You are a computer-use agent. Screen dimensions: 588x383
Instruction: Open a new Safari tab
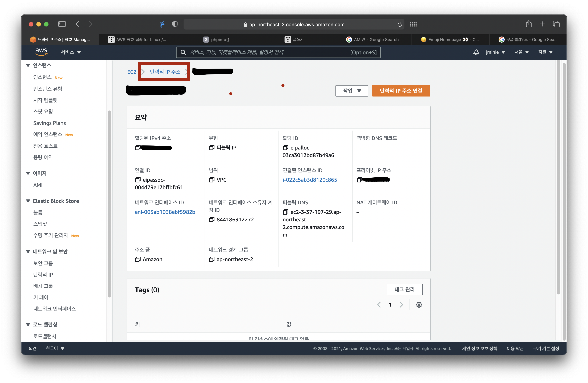tap(542, 24)
